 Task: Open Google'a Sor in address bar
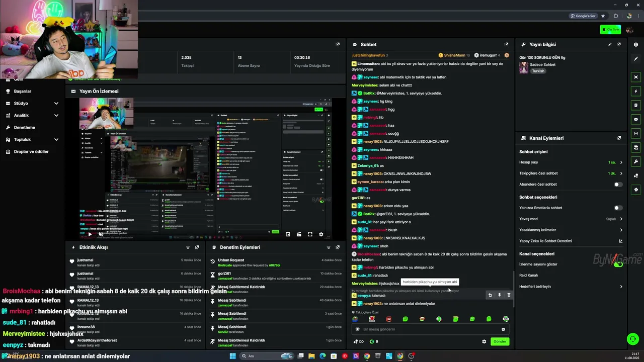click(583, 16)
